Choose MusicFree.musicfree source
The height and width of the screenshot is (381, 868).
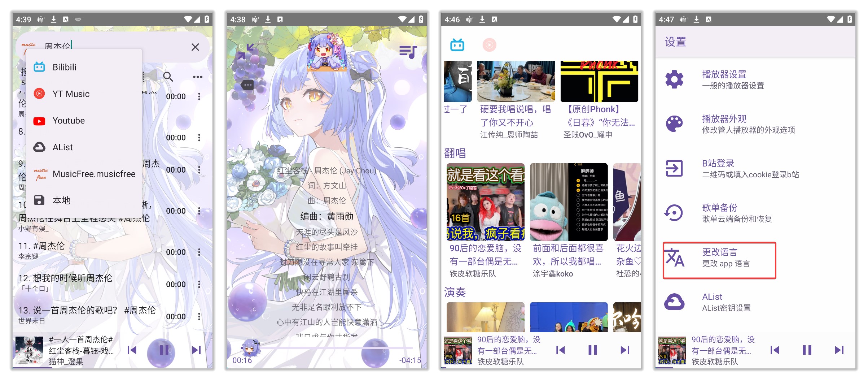coord(84,174)
